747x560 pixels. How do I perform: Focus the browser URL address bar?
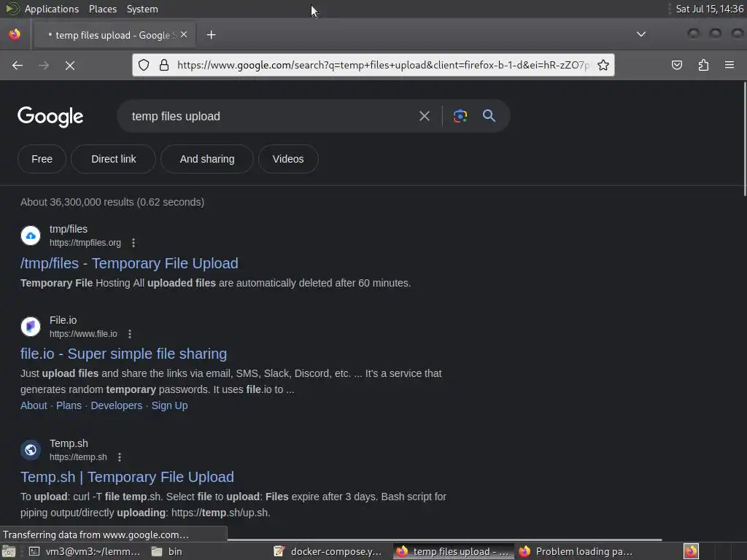(384, 65)
